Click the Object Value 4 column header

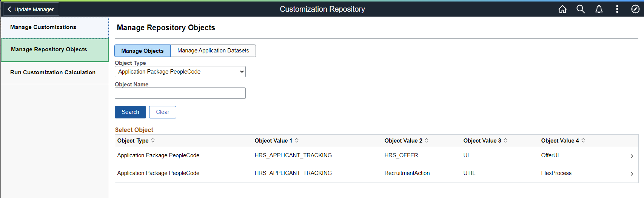(x=560, y=141)
